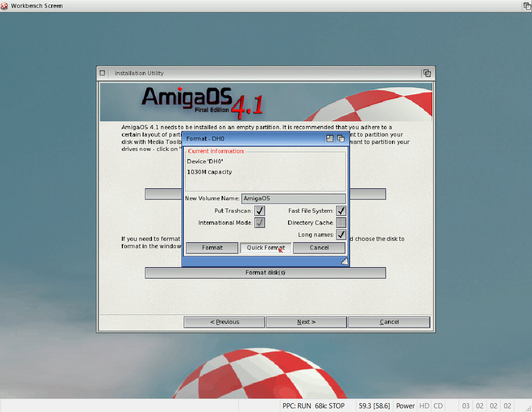Close the Installation Utility window gadget
532x412 pixels.
tap(103, 73)
